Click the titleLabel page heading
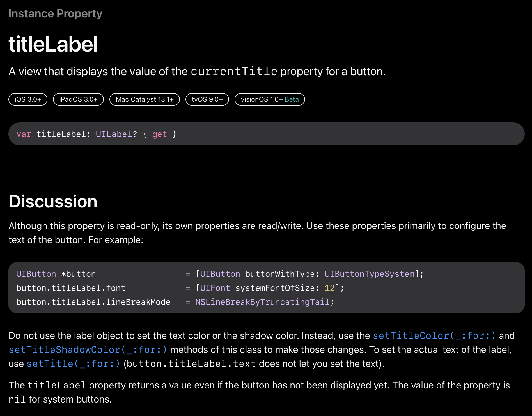This screenshot has width=532, height=416. pos(53,44)
